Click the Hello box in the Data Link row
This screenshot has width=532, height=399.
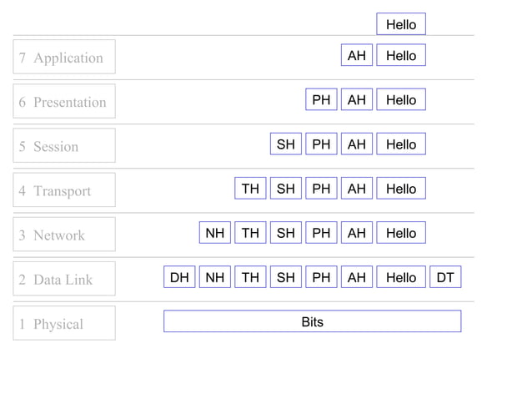click(401, 277)
